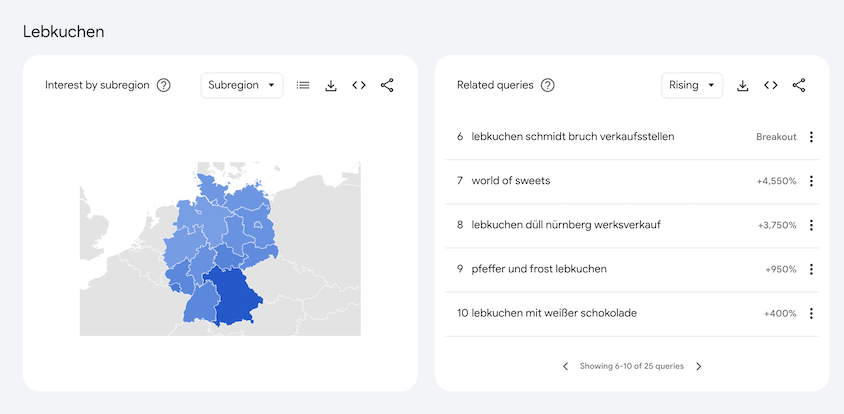This screenshot has height=414, width=844.
Task: Open the Subregion dropdown
Action: (242, 85)
